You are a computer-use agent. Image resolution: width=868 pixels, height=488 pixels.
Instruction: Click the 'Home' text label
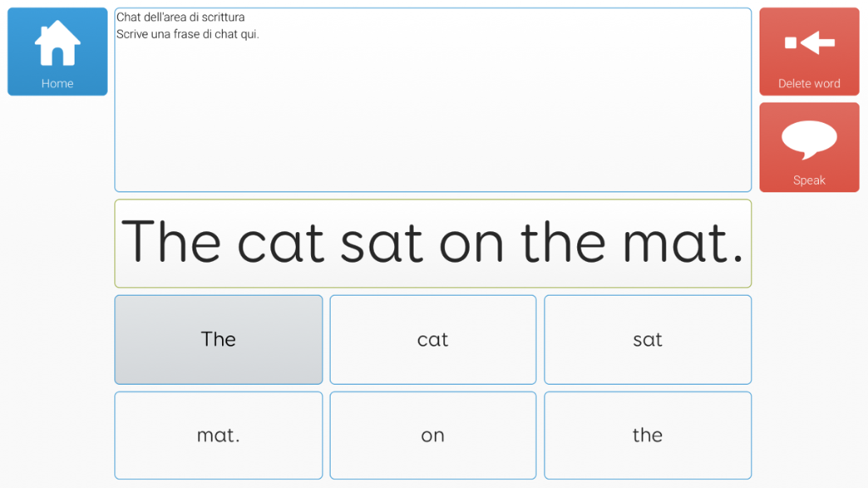pos(58,84)
